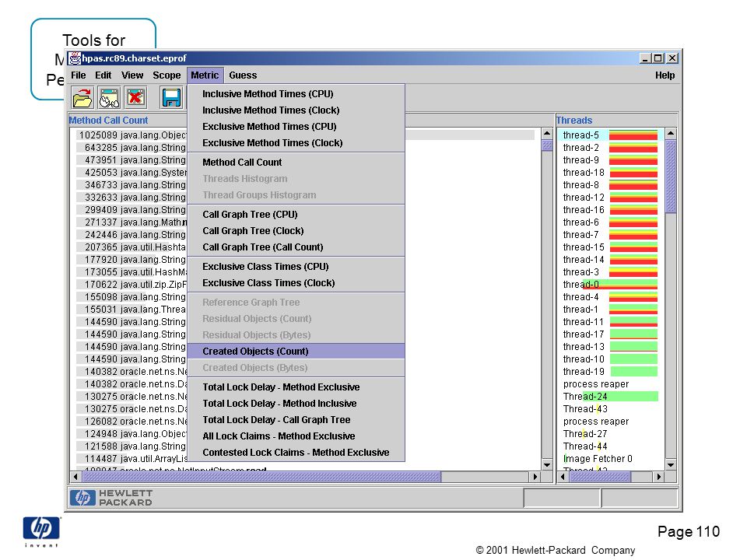Minimize the hpas.rc89.charset.eprof window

click(645, 58)
